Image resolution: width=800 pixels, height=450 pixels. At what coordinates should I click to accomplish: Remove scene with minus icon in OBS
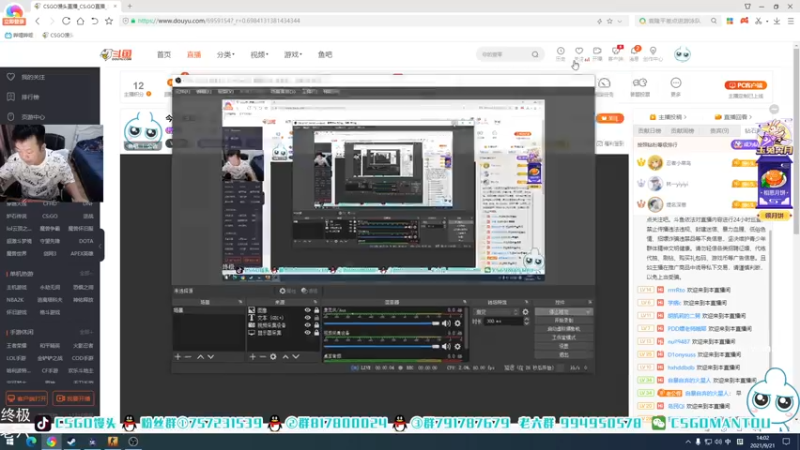(188, 357)
